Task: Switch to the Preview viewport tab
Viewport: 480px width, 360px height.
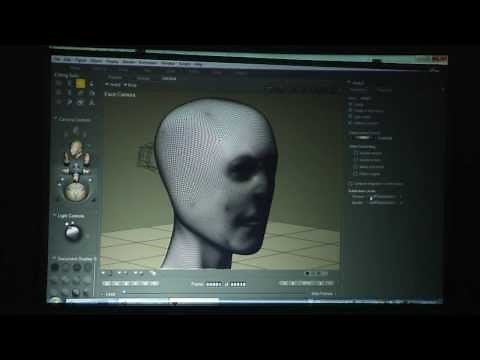Action: click(x=115, y=78)
